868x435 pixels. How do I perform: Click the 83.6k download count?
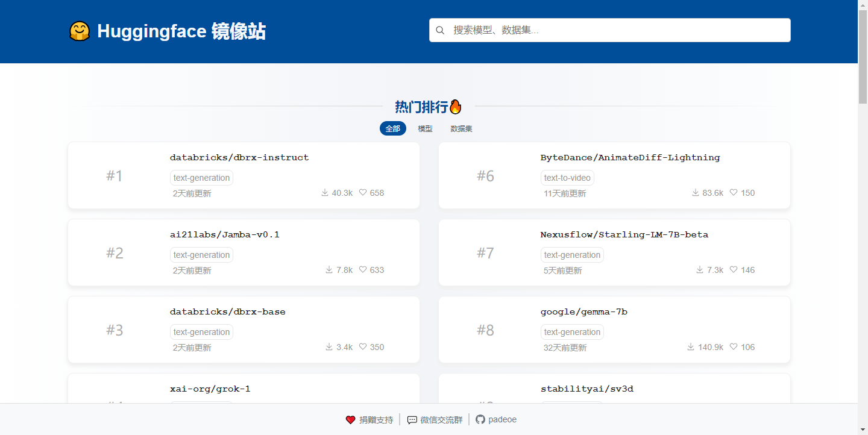[713, 193]
